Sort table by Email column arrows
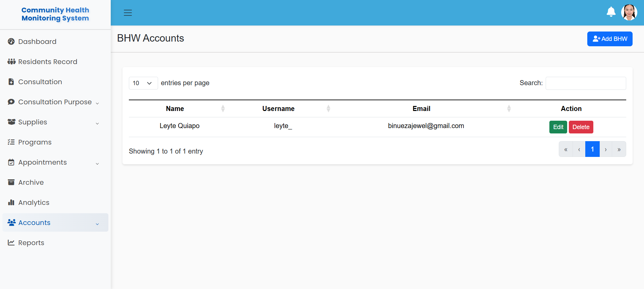This screenshot has height=289, width=644. click(x=509, y=108)
